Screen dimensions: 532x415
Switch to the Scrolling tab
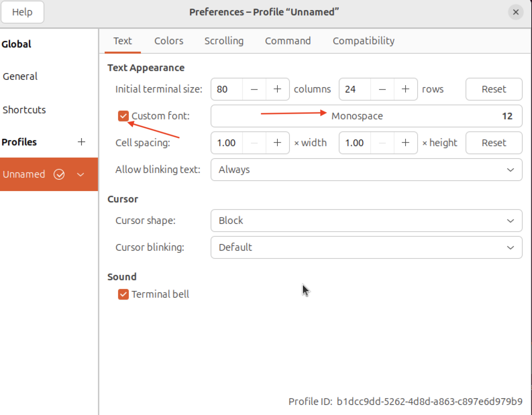[224, 41]
